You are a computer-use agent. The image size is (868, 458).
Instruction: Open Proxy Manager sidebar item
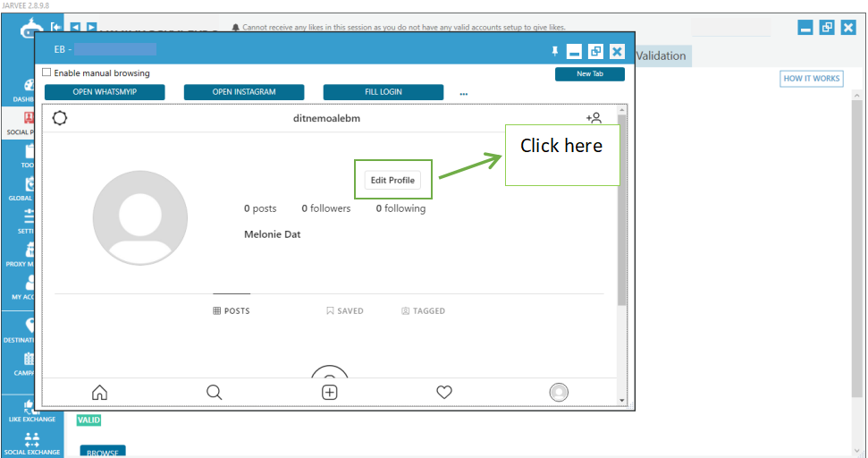pyautogui.click(x=21, y=255)
